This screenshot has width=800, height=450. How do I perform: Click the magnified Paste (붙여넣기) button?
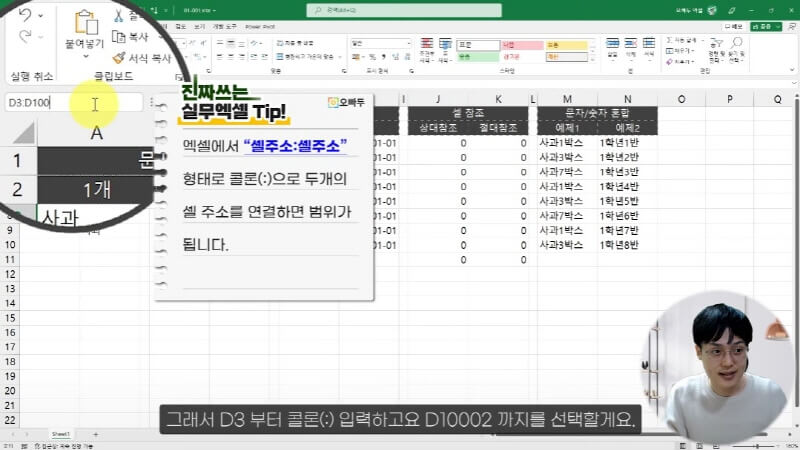[x=85, y=33]
